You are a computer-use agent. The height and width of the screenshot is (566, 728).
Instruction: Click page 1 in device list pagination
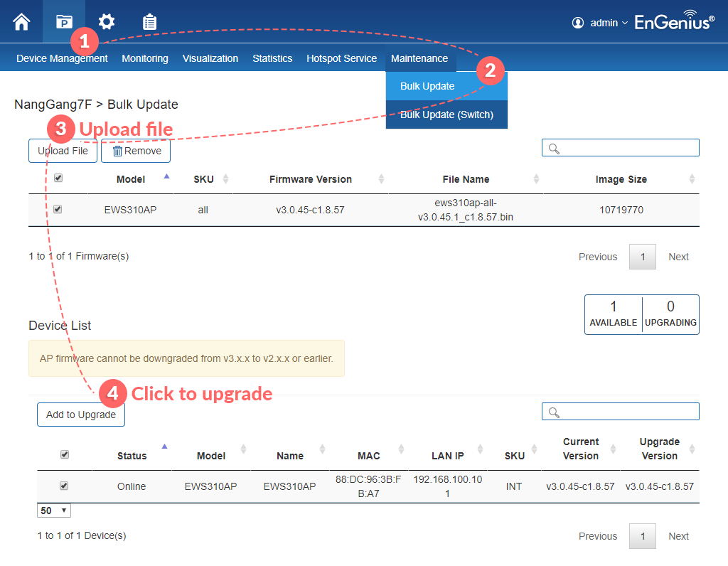coord(643,536)
